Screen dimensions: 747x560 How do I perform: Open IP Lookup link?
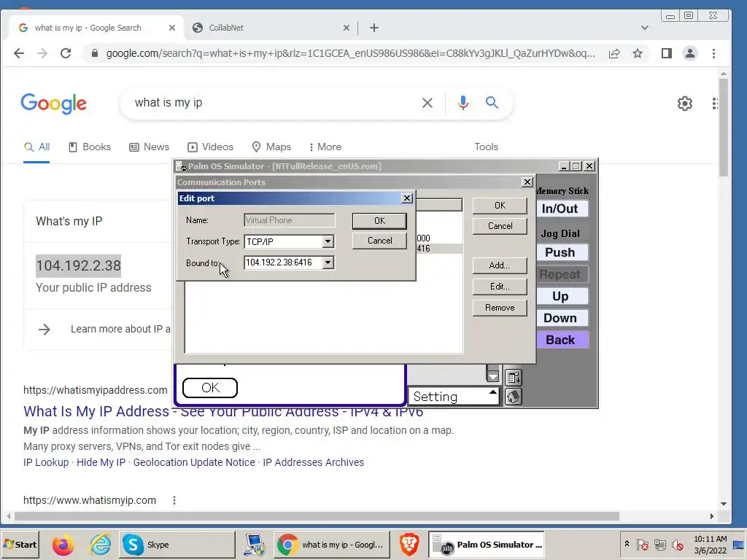click(46, 462)
